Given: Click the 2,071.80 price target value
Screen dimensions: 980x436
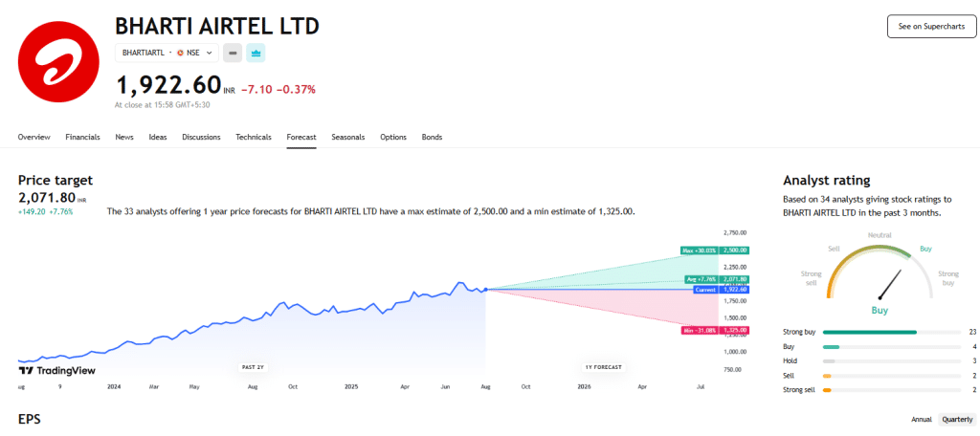Looking at the screenshot, I should tap(46, 198).
